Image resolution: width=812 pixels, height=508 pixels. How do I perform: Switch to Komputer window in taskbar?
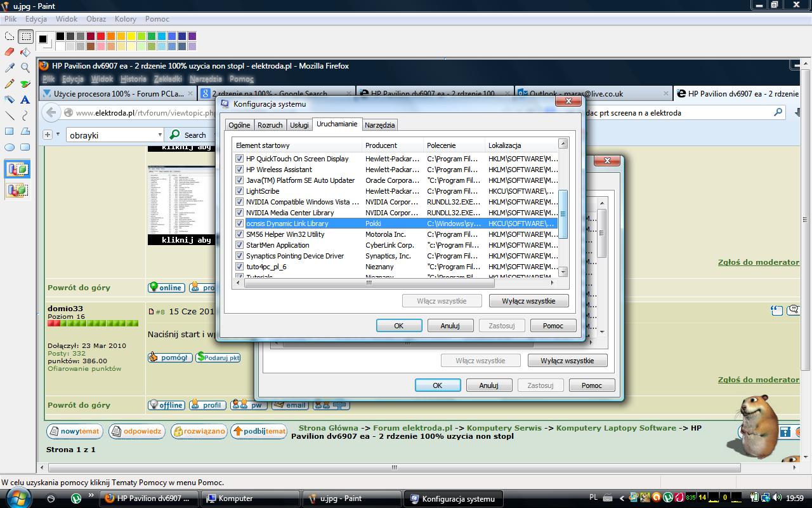tap(251, 498)
